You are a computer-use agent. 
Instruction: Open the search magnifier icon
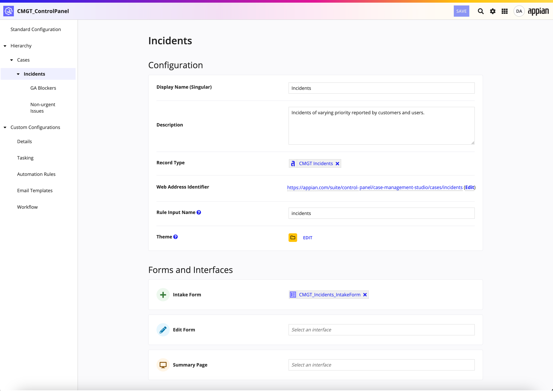pyautogui.click(x=480, y=11)
